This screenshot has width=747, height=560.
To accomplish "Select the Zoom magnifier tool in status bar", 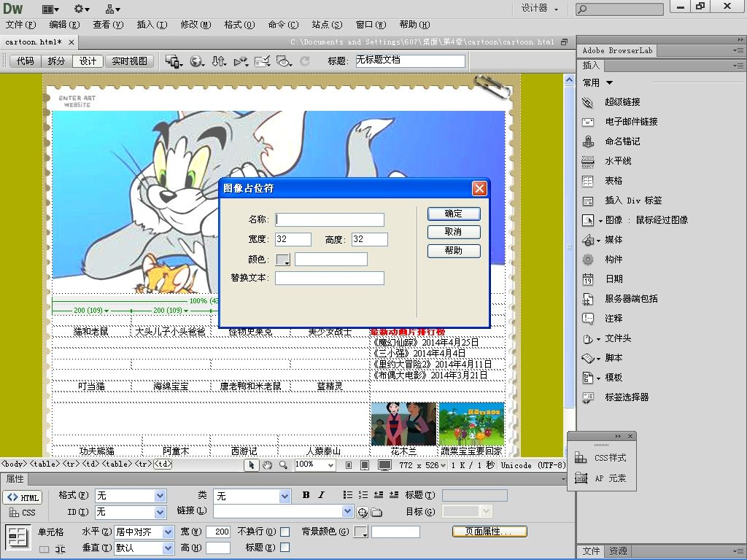I will point(283,465).
